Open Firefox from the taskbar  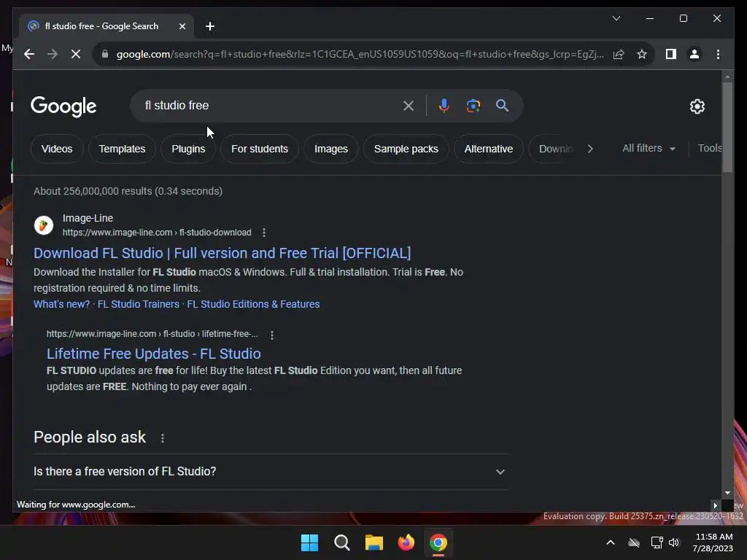click(406, 542)
